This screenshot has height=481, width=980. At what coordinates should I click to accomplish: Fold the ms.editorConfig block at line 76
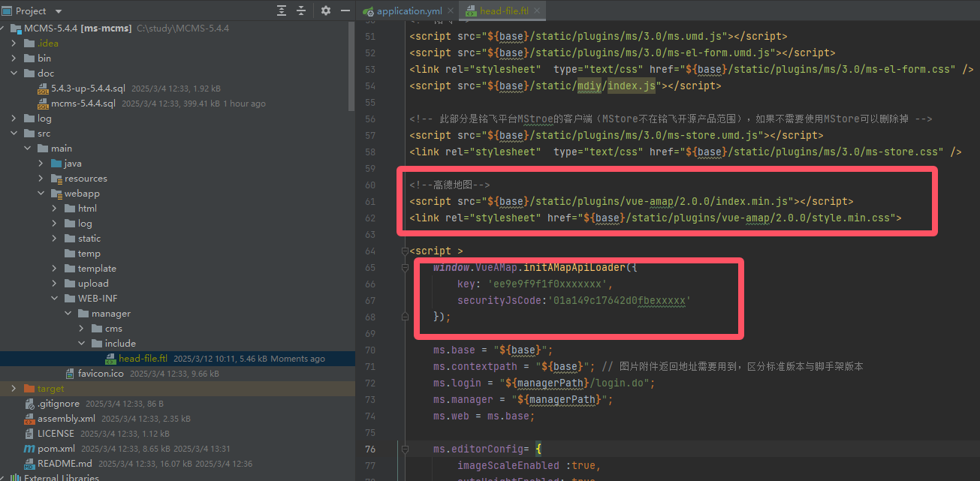(x=406, y=449)
